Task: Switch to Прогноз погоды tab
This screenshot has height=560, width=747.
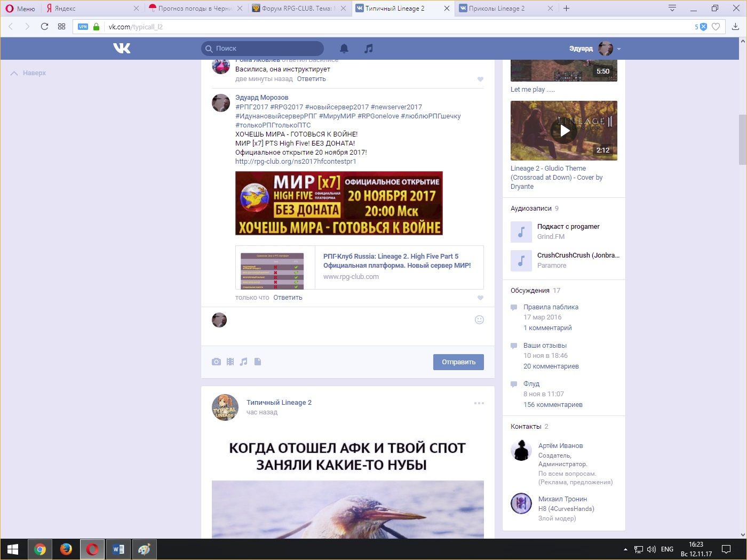Action: point(195,8)
